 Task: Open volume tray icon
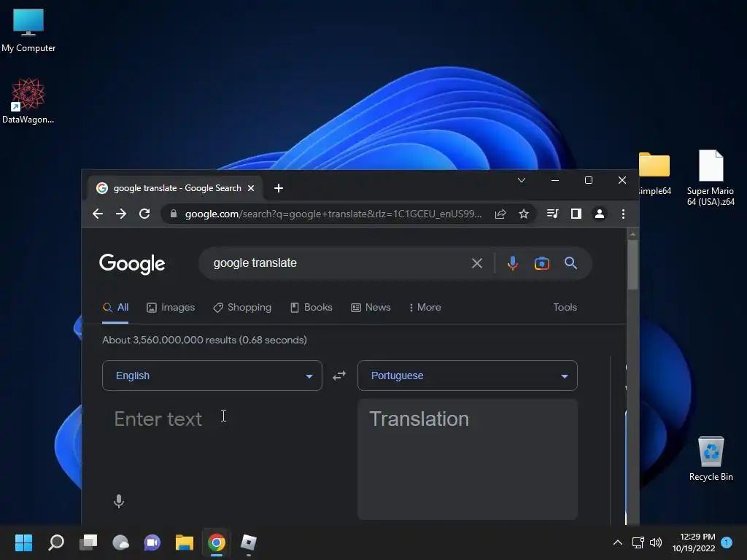click(656, 542)
